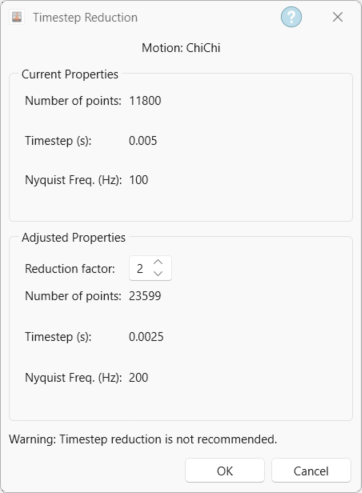Click the timestep reduction warning message

(143, 439)
